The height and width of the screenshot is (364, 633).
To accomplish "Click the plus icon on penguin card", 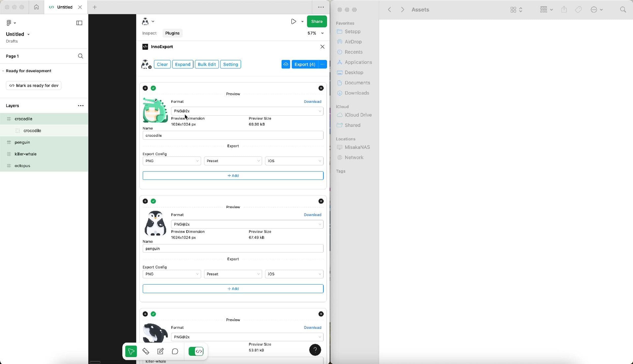I will tap(145, 201).
